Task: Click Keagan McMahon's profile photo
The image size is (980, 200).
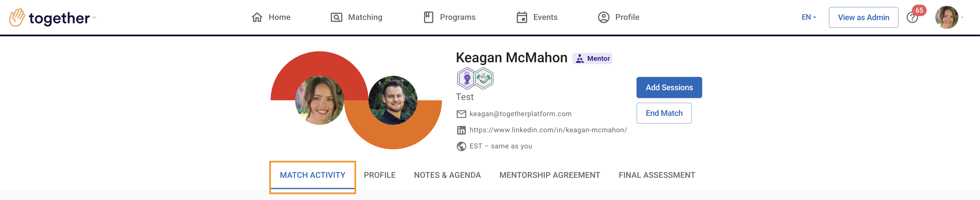Action: 393,100
